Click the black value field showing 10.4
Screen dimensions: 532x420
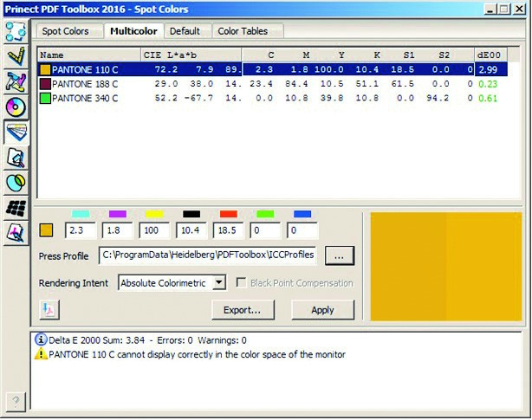tap(191, 230)
